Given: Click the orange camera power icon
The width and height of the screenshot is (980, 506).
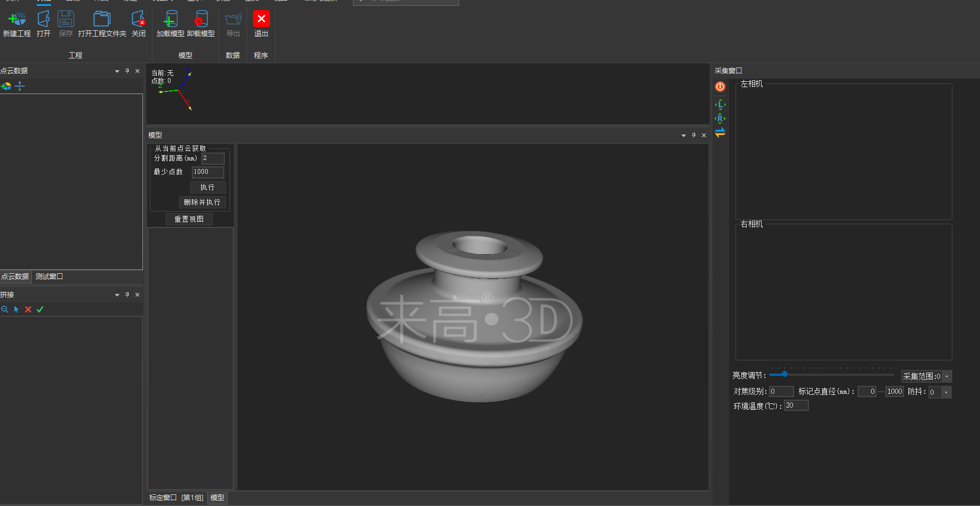Looking at the screenshot, I should click(720, 87).
